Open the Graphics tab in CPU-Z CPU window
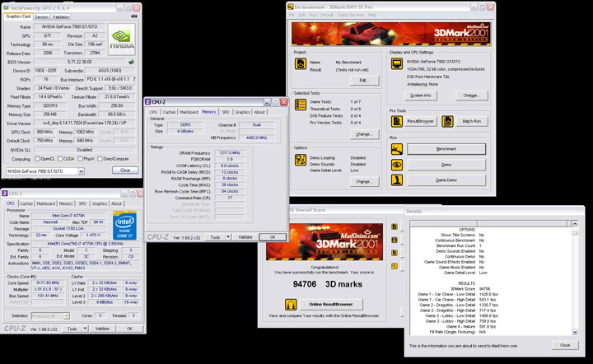 [100, 203]
